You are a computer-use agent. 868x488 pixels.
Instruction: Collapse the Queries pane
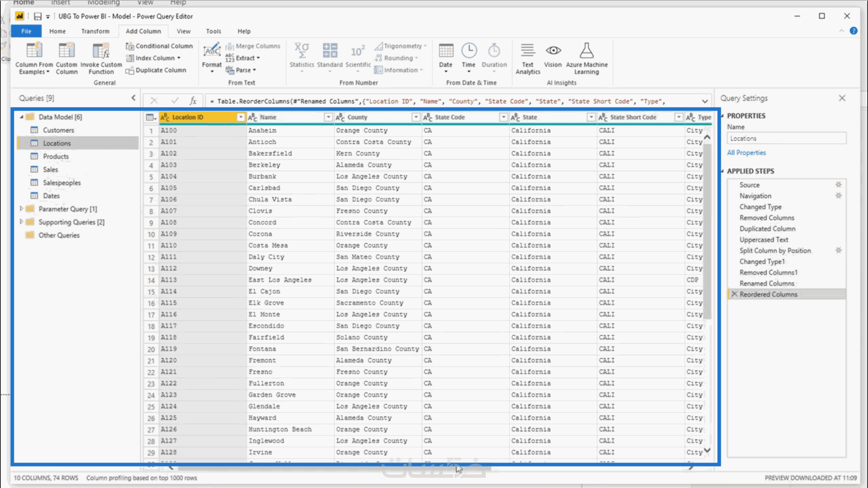coord(134,98)
